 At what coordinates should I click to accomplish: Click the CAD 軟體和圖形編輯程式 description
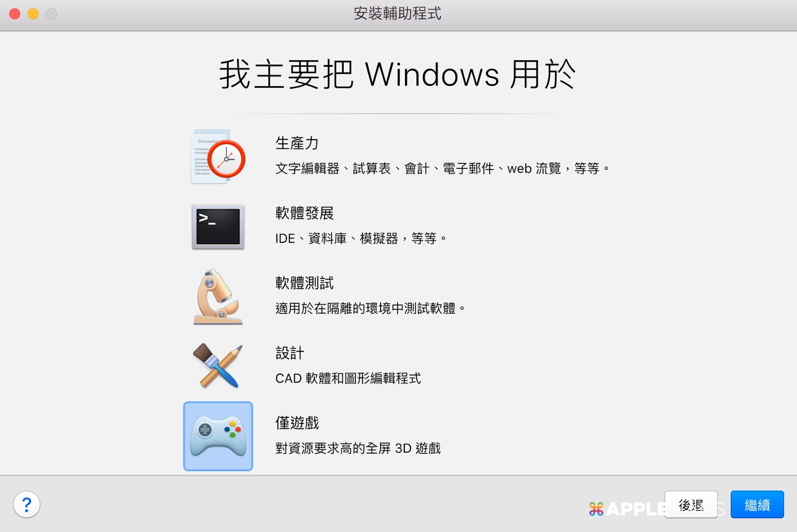pos(348,379)
